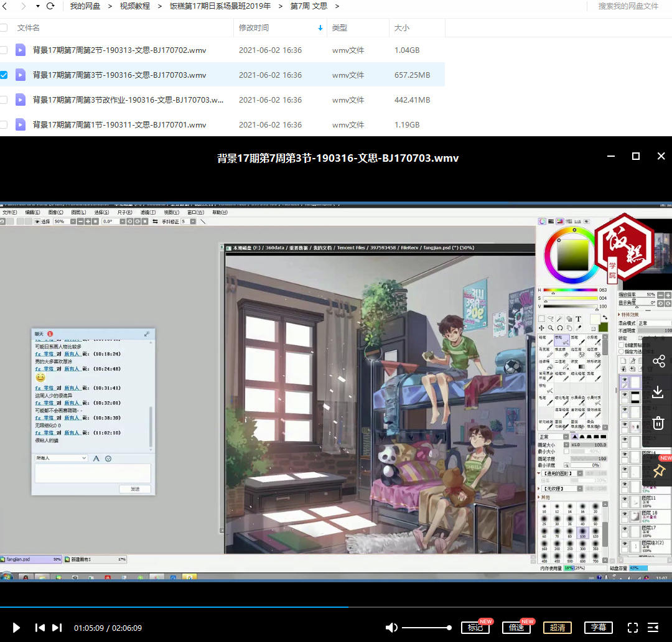Enter fullscreen video mode
672x642 pixels.
(632, 628)
